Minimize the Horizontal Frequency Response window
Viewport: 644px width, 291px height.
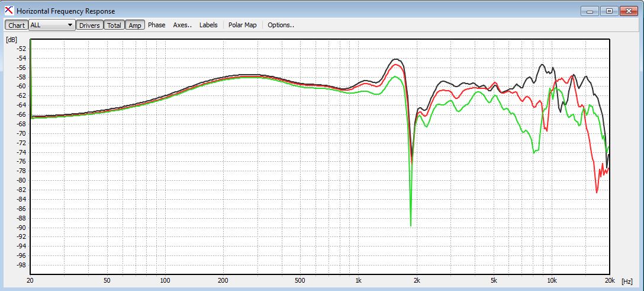[590, 11]
